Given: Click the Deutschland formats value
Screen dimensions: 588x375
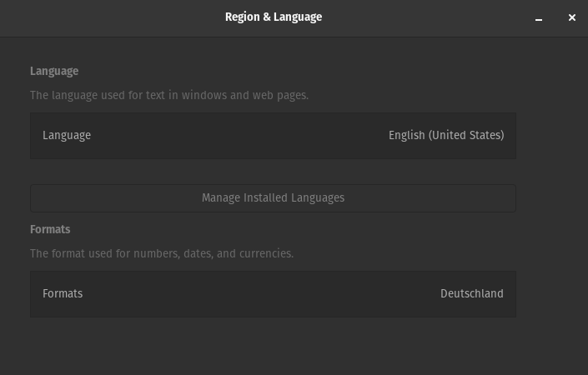Looking at the screenshot, I should tap(472, 293).
